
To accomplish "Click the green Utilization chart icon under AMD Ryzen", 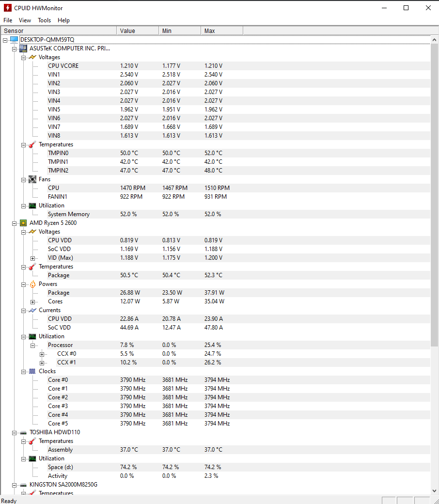I will pos(32,336).
